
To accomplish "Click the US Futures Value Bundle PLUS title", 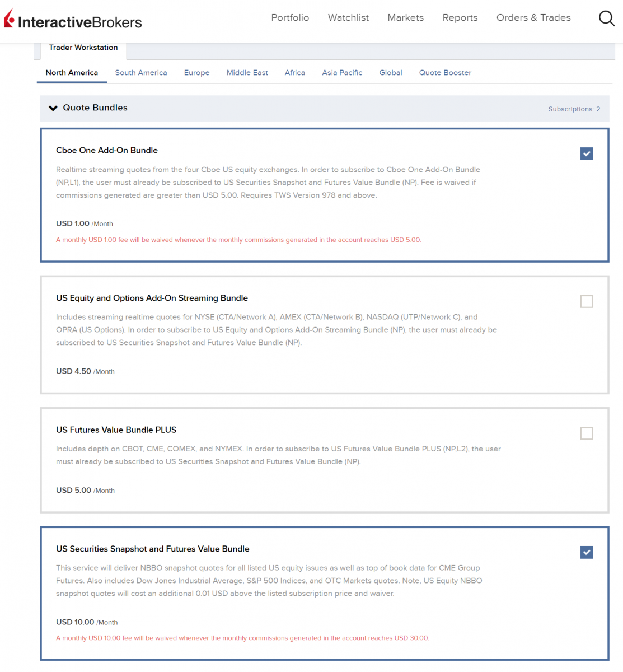I will (x=116, y=430).
